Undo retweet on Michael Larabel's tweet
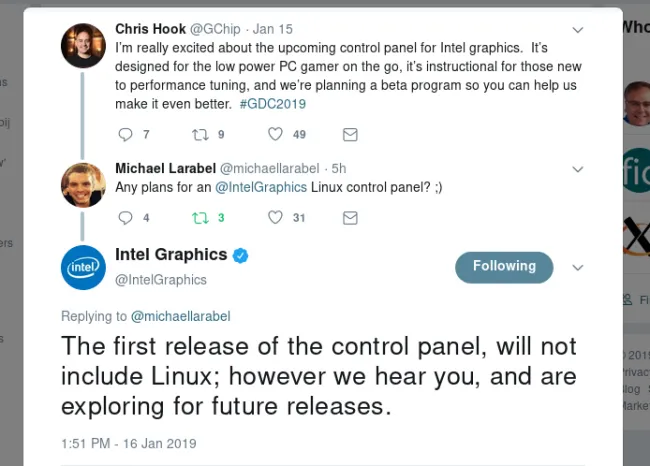This screenshot has height=466, width=650. click(200, 218)
